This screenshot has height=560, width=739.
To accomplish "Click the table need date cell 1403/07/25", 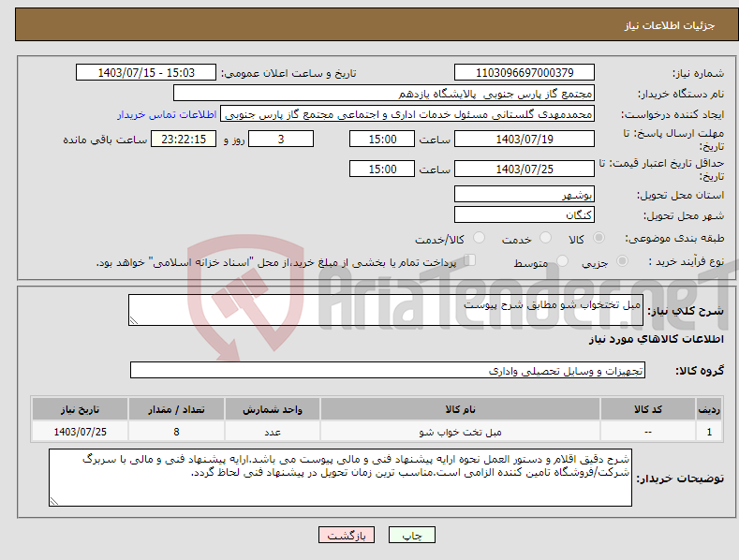I will click(81, 432).
